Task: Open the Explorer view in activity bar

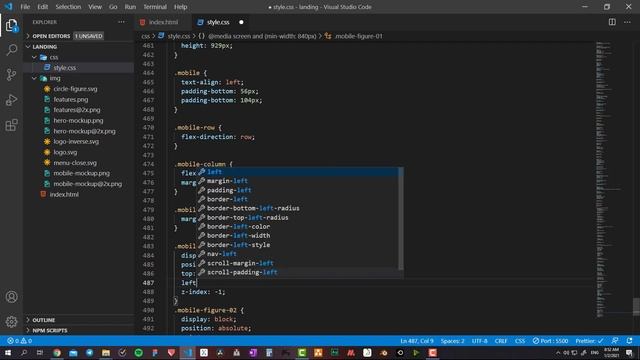Action: click(11, 26)
